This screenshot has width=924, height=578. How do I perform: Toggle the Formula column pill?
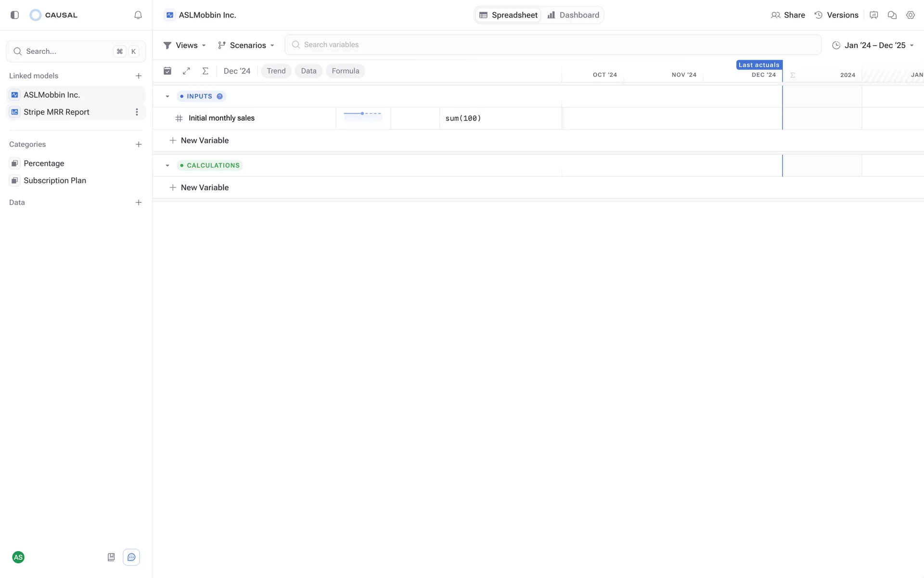click(x=345, y=71)
